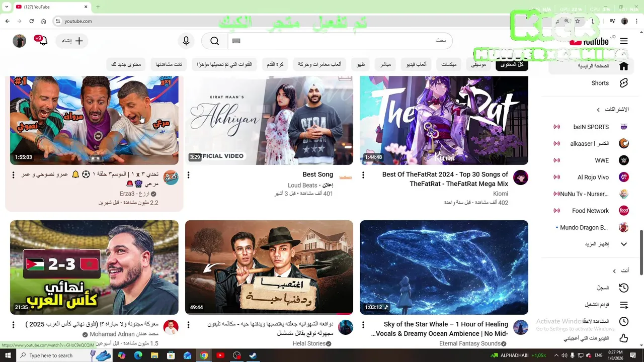Show hidden system tray icons chevron
Image resolution: width=644 pixels, height=362 pixels.
tap(556, 355)
